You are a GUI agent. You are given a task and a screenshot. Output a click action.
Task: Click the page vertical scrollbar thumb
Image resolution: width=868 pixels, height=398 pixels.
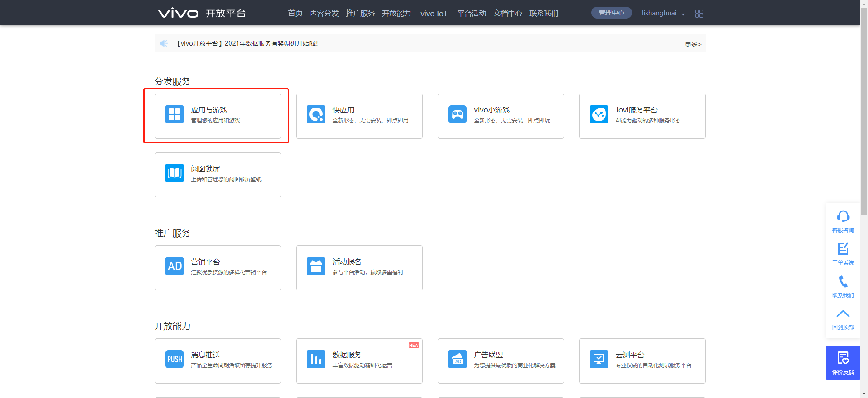[x=864, y=112]
